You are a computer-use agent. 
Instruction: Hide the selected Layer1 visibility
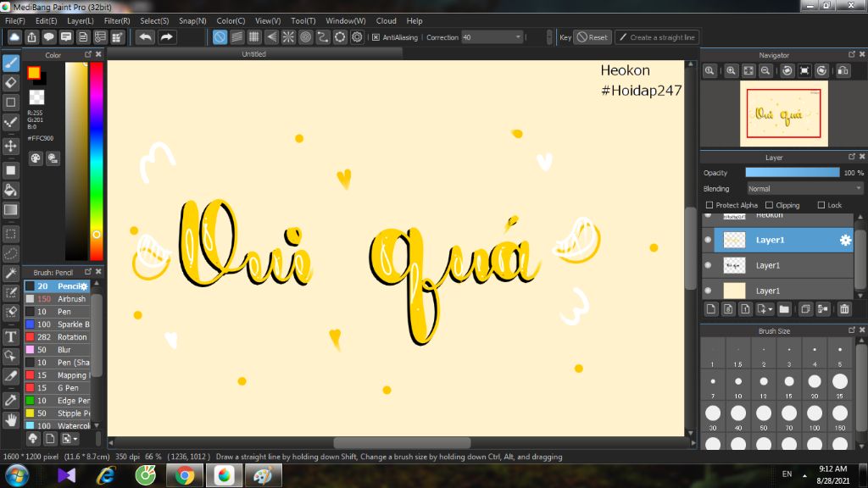pyautogui.click(x=708, y=240)
